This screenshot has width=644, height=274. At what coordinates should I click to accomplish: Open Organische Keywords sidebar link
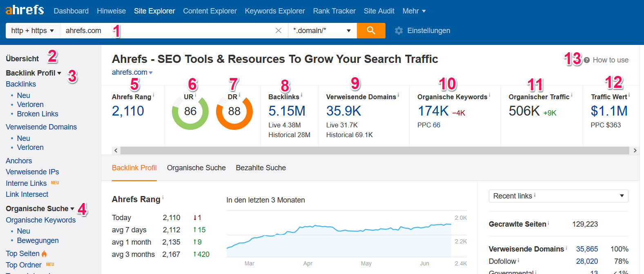(41, 220)
